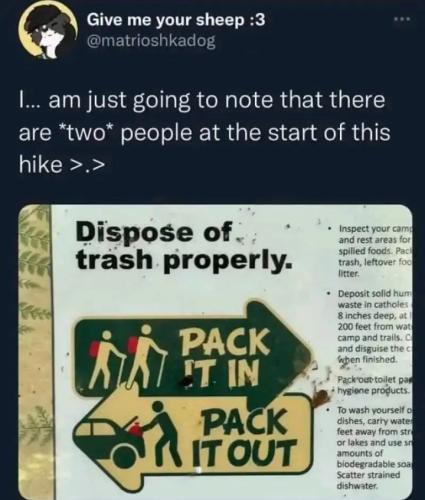
Task: Click the fern leaf border on sign
Action: [35, 352]
